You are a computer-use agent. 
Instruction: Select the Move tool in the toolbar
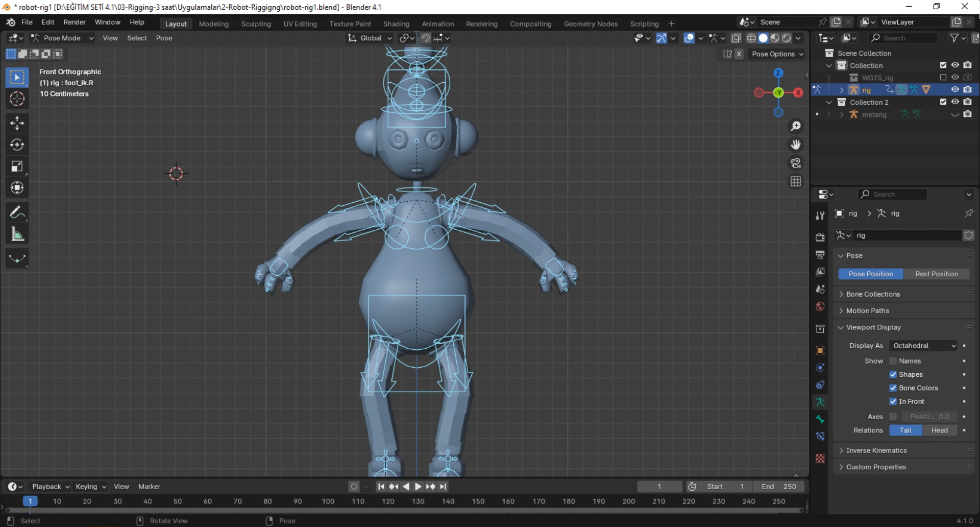[x=17, y=123]
